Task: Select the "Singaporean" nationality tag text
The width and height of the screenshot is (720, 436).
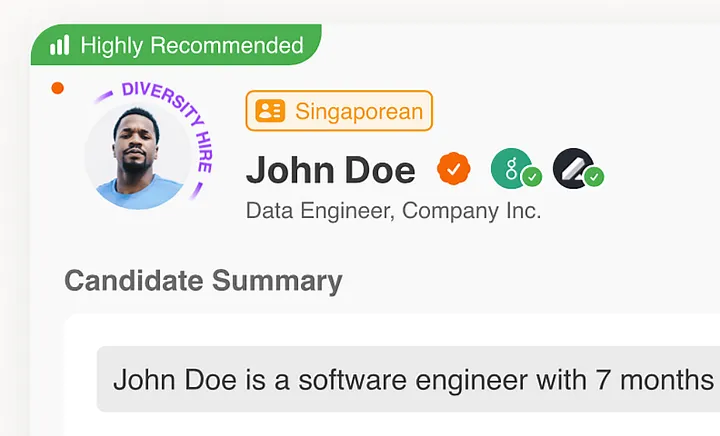Action: pyautogui.click(x=358, y=111)
